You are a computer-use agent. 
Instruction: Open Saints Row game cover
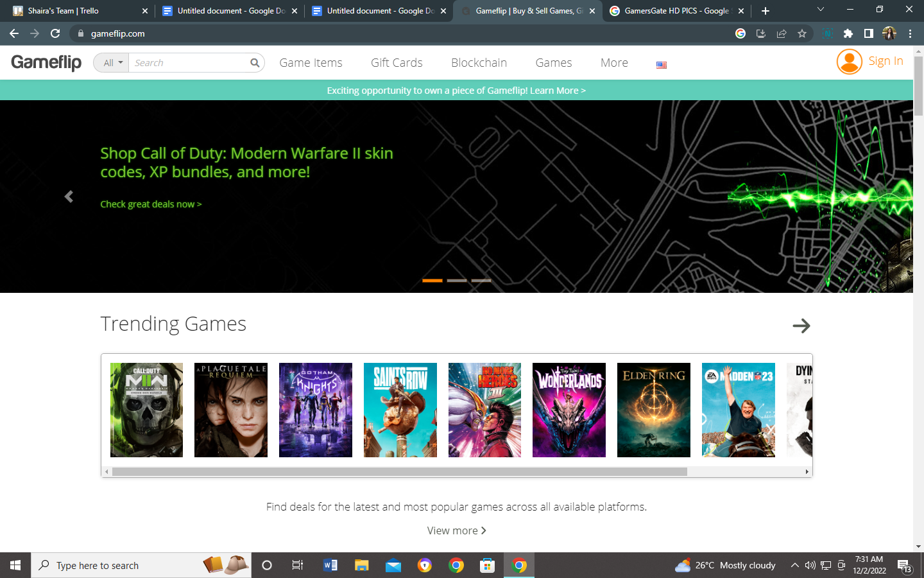tap(400, 410)
